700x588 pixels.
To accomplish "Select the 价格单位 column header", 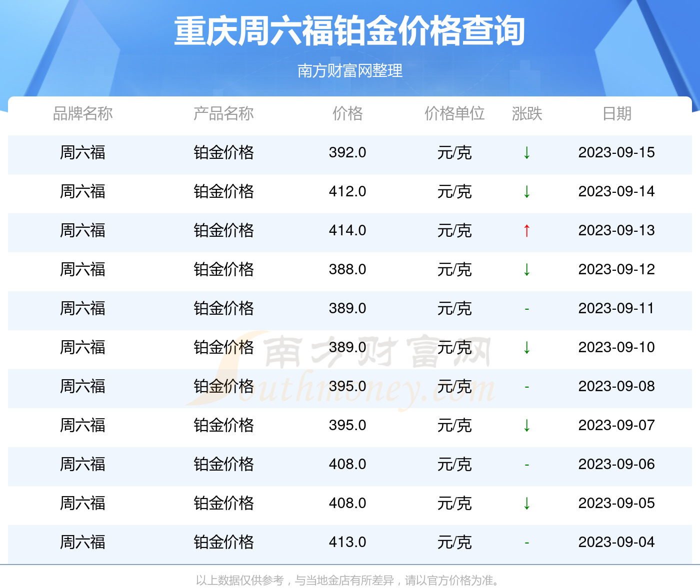I will pos(454,113).
